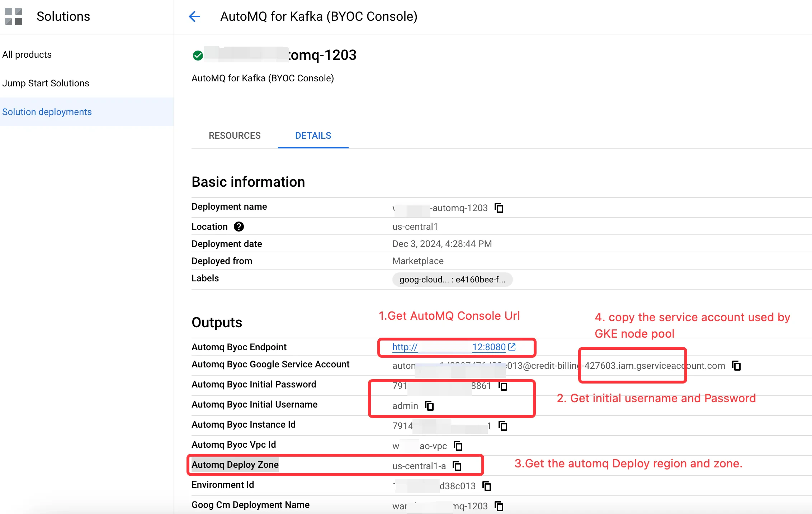Copy the Initial Username admin
Screen dimensions: 812x514
429,406
